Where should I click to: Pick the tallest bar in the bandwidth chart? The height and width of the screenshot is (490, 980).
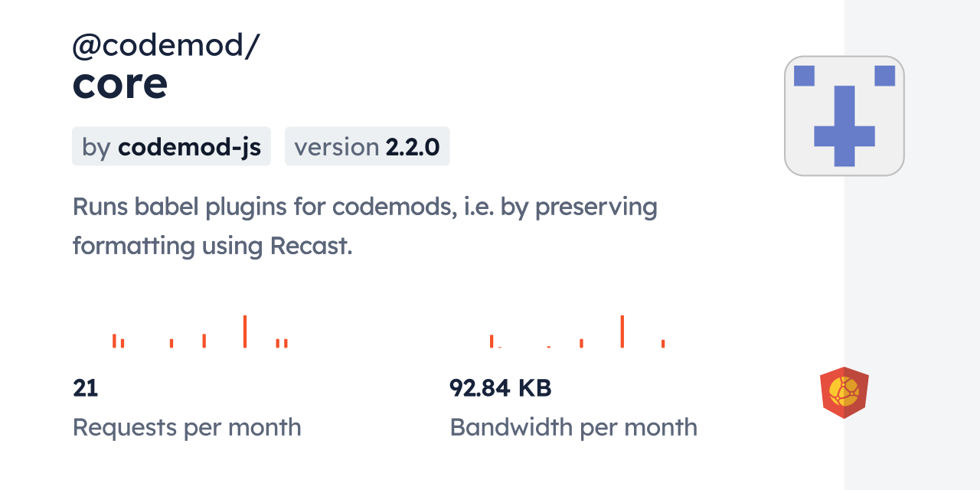[622, 332]
